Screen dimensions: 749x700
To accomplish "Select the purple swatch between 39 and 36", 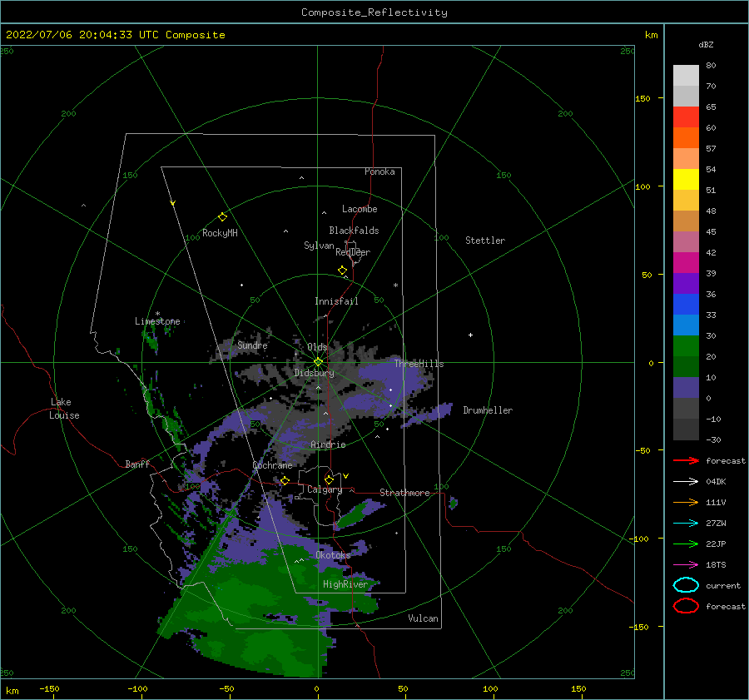I will coord(686,284).
